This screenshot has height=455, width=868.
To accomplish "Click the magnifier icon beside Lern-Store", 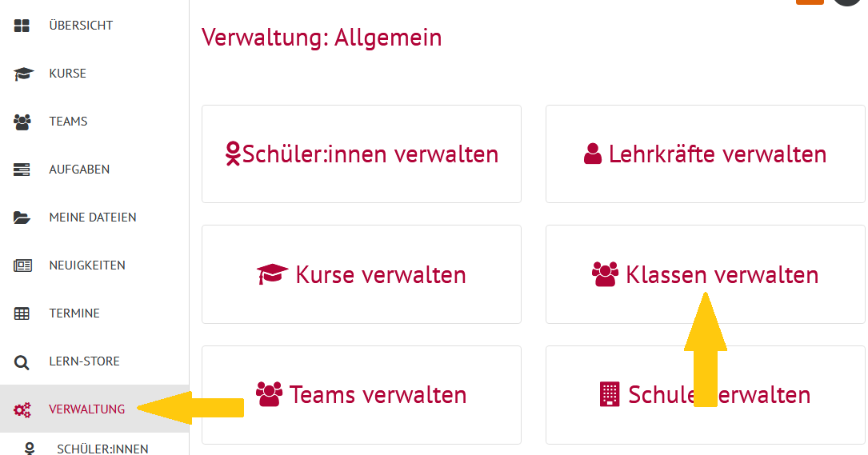I will [x=22, y=362].
